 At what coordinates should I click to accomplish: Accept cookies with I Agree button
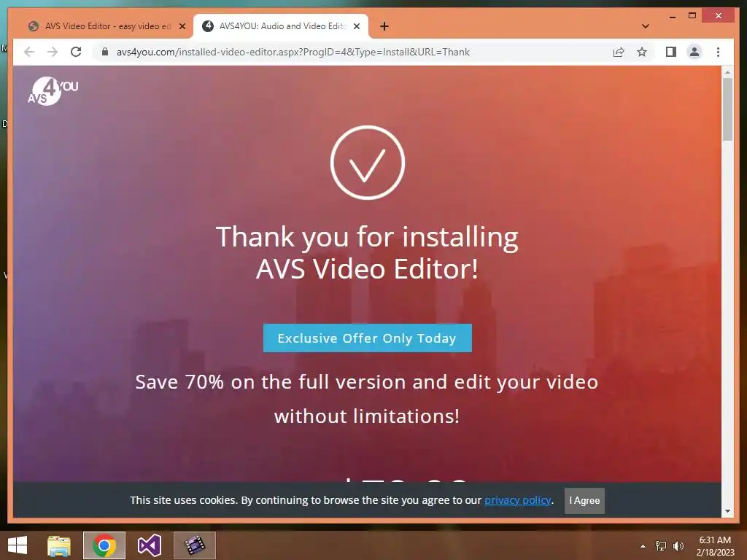pos(584,500)
